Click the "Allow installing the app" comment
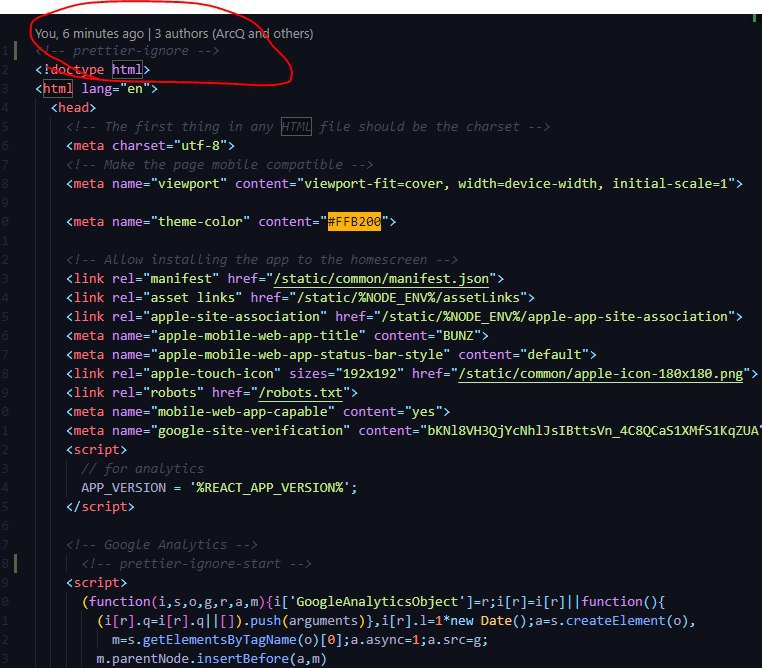762x668 pixels. point(262,260)
